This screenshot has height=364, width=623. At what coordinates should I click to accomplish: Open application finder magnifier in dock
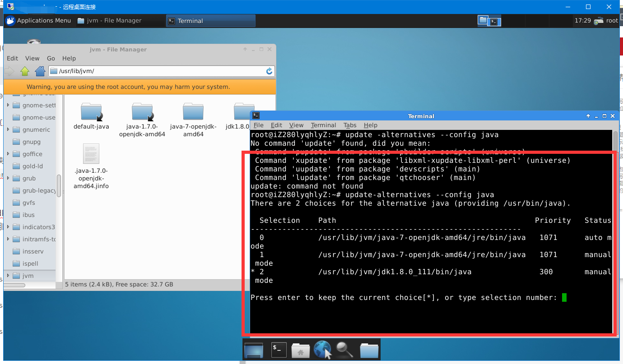(x=344, y=350)
